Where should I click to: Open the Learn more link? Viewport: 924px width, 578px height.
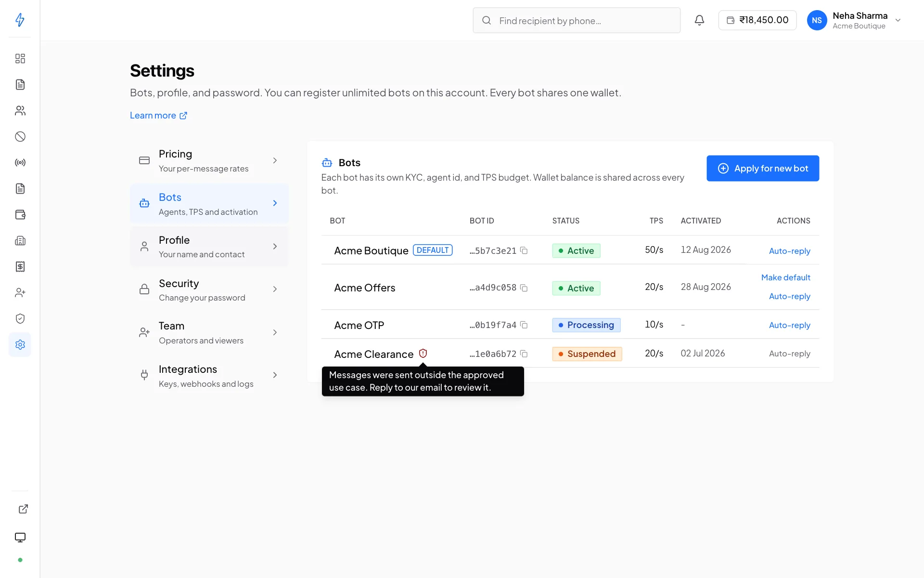pyautogui.click(x=158, y=115)
